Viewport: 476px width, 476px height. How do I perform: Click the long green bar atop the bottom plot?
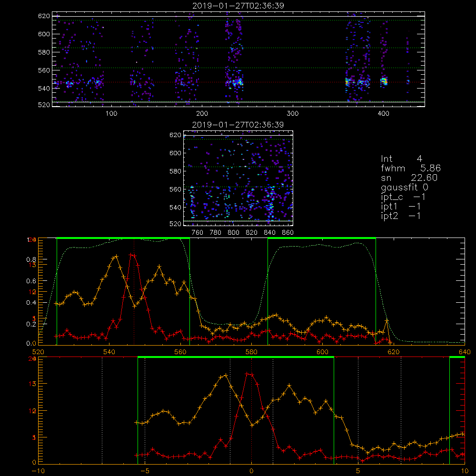[236, 357]
